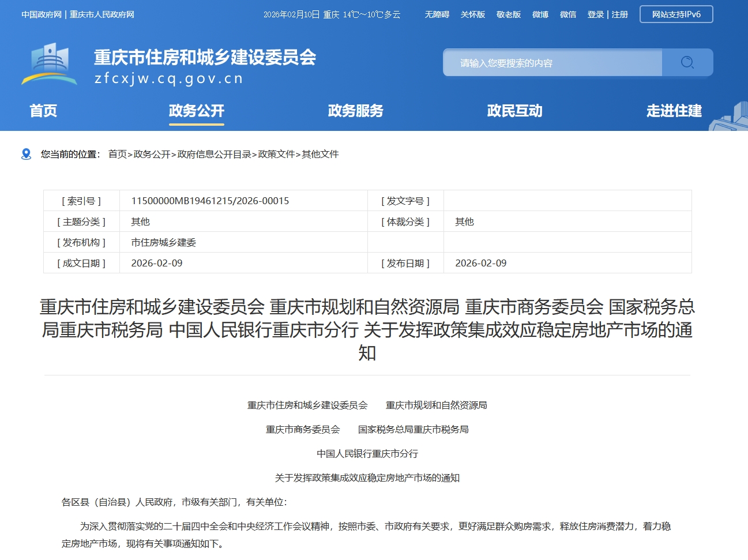
Task: Click the 注册 registration link
Action: [x=620, y=14]
